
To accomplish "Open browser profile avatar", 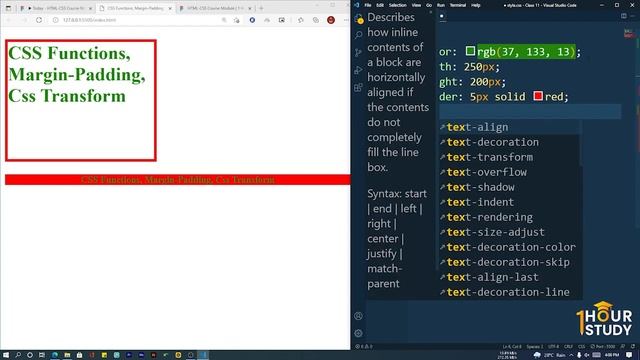I will click(x=331, y=20).
